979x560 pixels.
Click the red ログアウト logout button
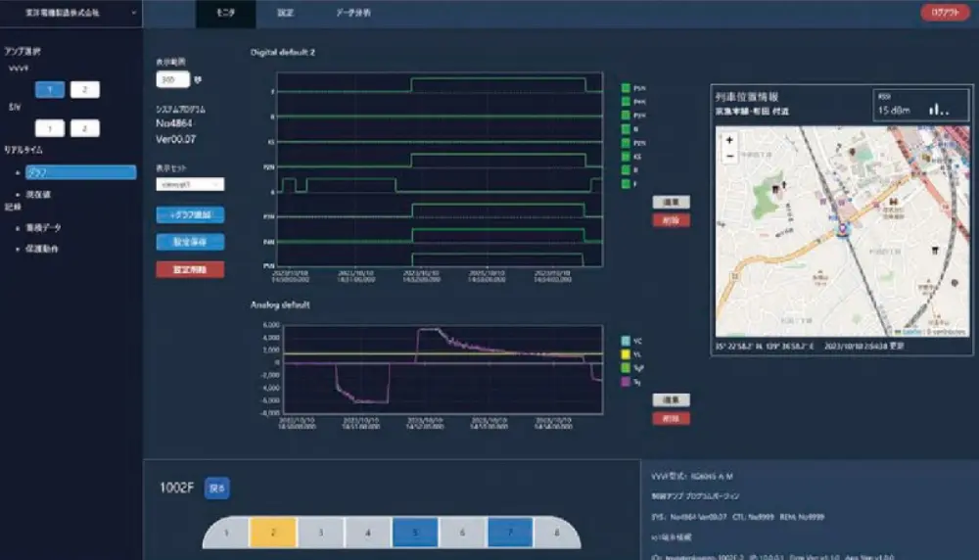[x=945, y=13]
